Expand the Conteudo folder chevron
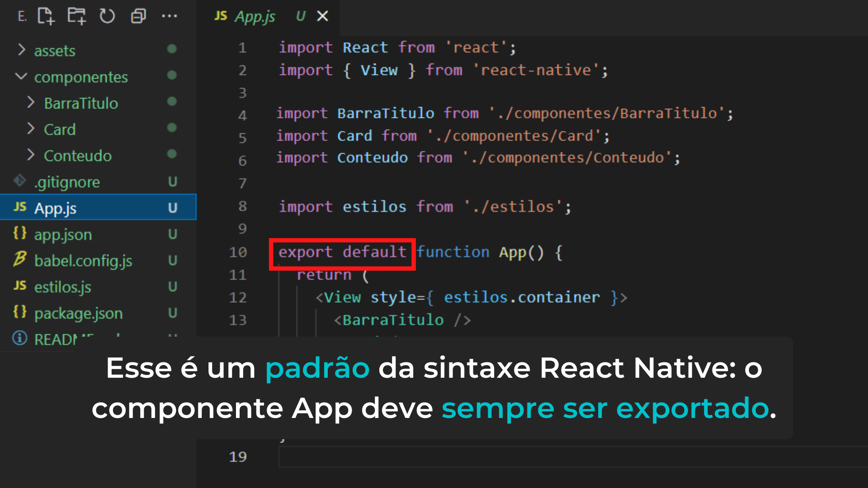Viewport: 868px width, 488px height. coord(31,155)
